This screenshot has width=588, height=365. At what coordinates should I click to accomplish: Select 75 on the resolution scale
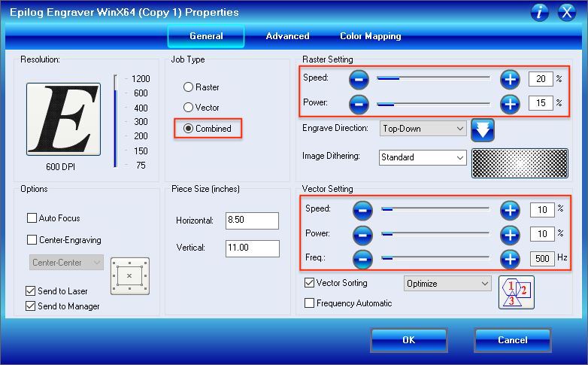[141, 166]
